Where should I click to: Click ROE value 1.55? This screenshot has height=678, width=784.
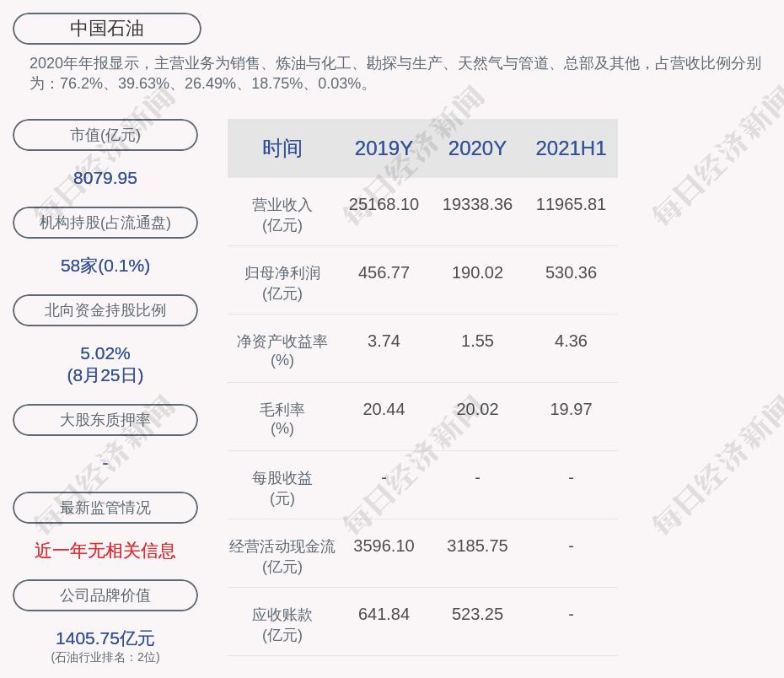pyautogui.click(x=477, y=341)
